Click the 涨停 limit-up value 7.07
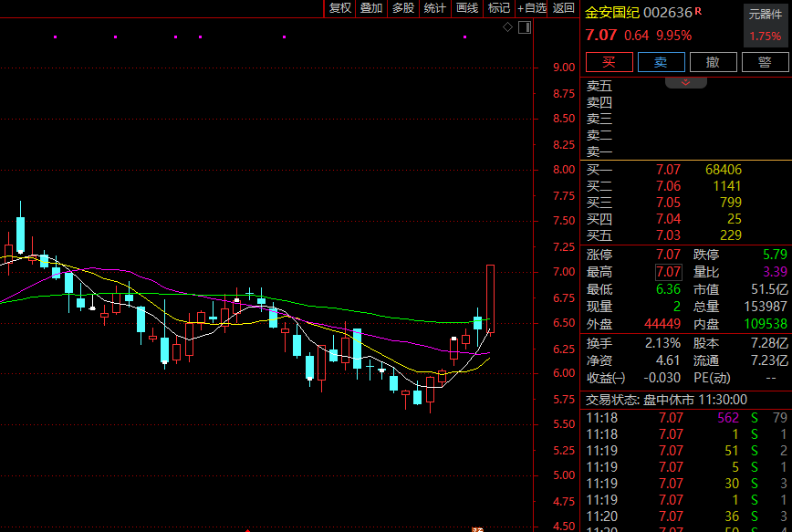Screen dimensions: 792x532 pos(668,255)
